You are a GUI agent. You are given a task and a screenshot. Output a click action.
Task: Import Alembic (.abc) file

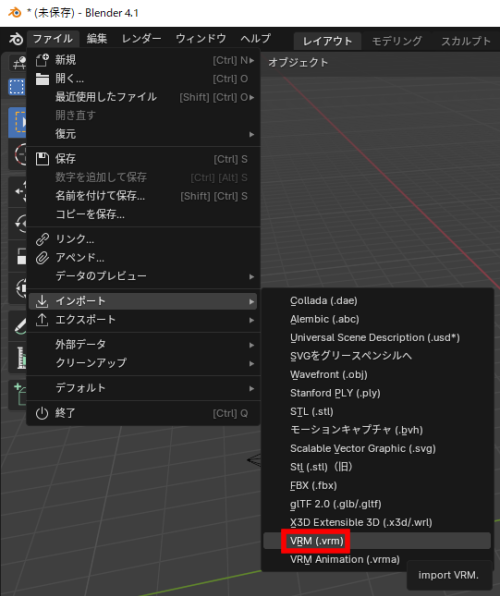click(x=377, y=319)
